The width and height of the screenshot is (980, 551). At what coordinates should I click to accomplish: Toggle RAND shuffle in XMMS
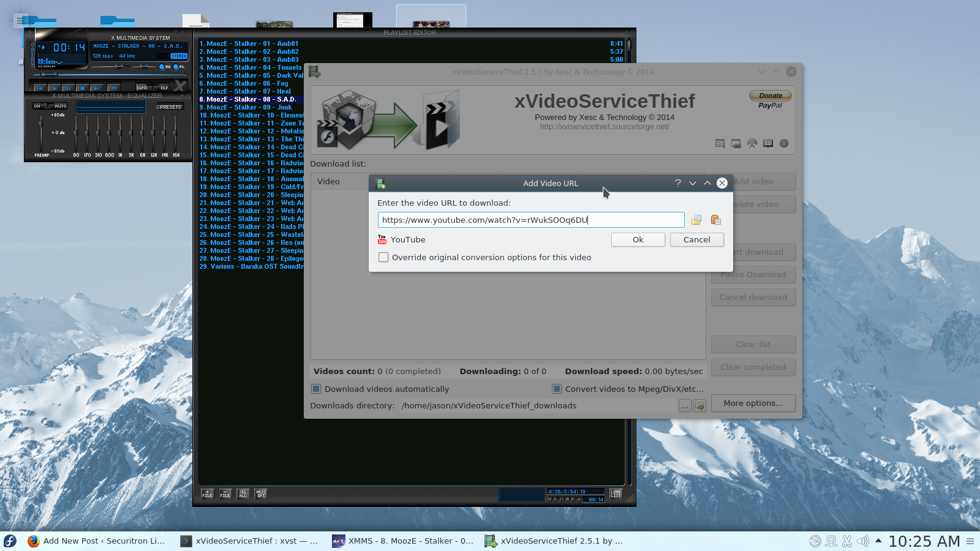click(143, 88)
